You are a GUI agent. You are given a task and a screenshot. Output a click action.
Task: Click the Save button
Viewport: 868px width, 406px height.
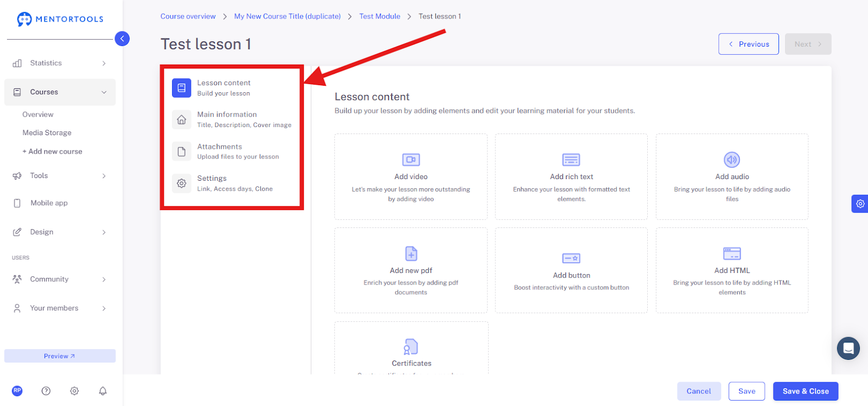(x=747, y=391)
